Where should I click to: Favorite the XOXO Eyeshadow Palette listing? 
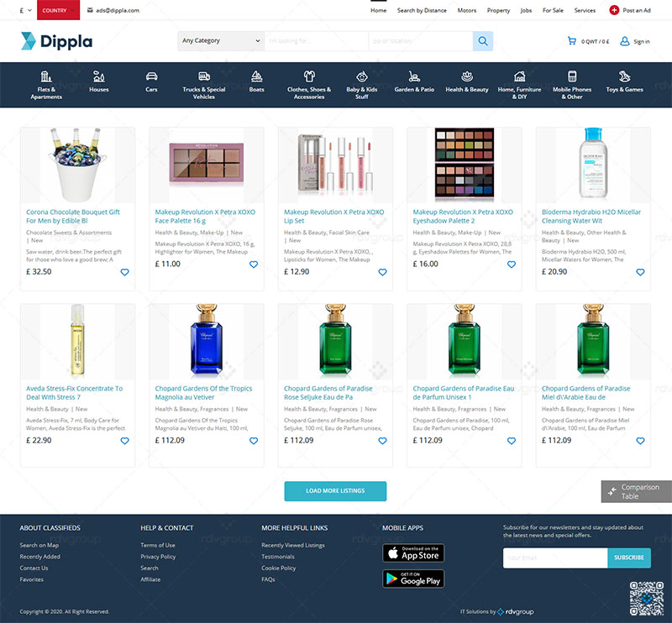point(512,264)
